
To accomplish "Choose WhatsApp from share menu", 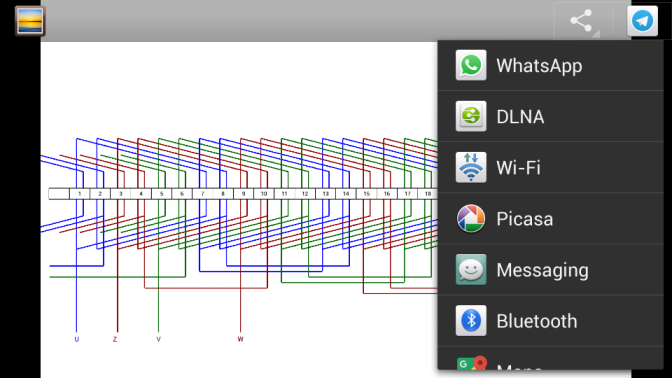I will (551, 65).
